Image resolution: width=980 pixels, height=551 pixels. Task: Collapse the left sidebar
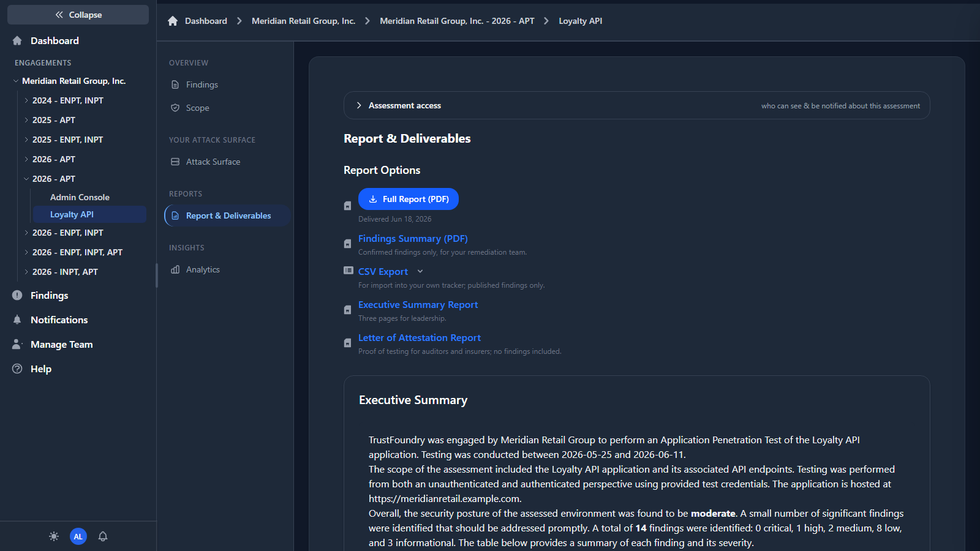(x=78, y=15)
